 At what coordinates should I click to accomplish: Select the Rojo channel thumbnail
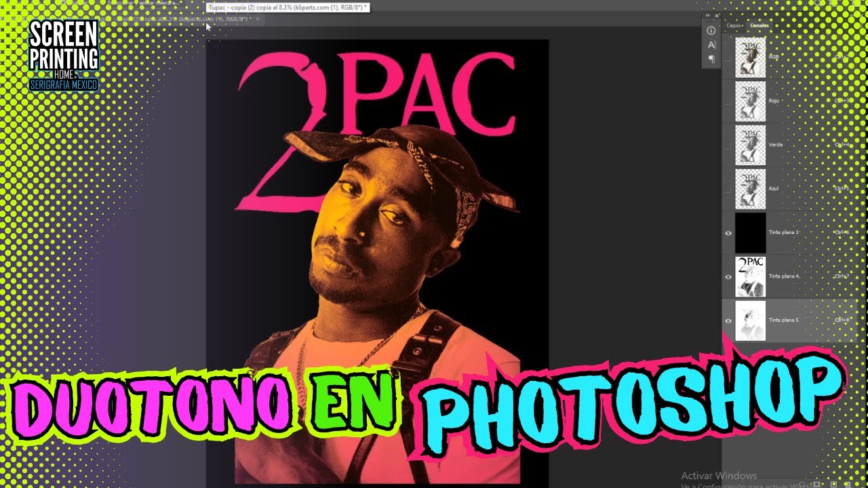click(750, 101)
